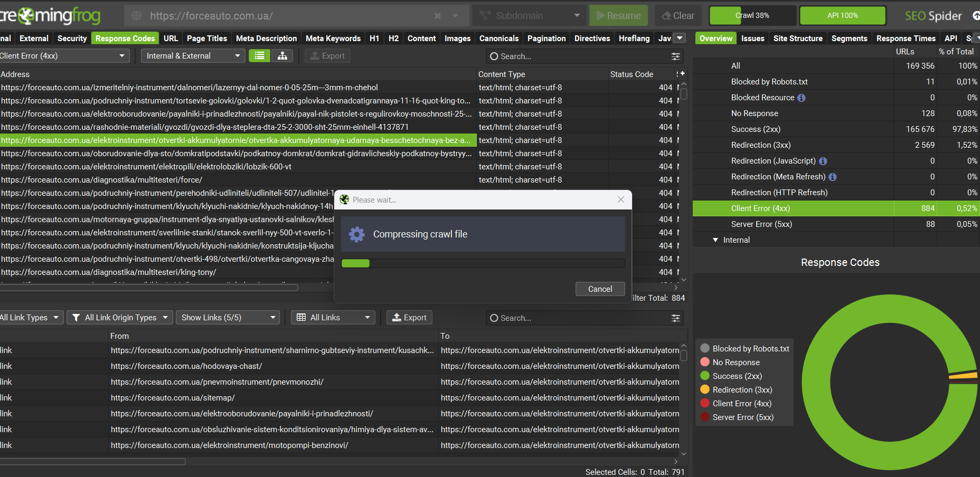The width and height of the screenshot is (980, 477).
Task: Select the No Response overview row
Action: [x=836, y=113]
